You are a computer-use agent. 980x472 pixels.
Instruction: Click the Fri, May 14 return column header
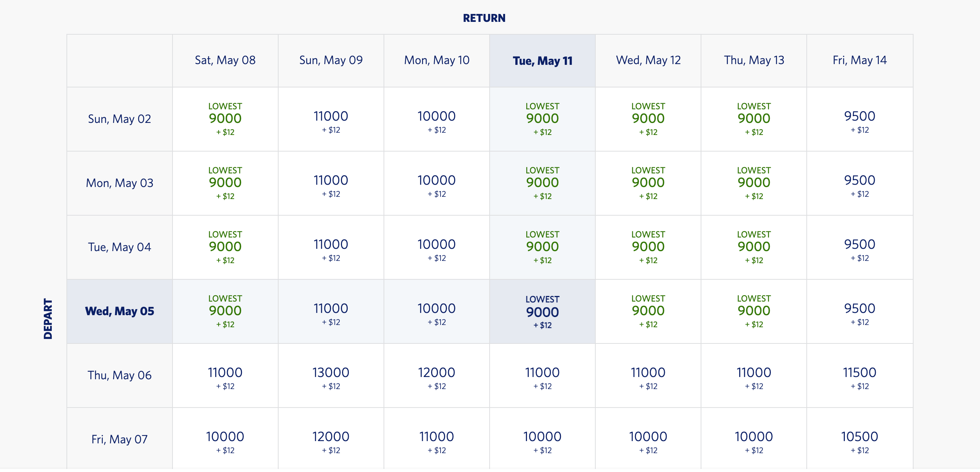pos(860,61)
